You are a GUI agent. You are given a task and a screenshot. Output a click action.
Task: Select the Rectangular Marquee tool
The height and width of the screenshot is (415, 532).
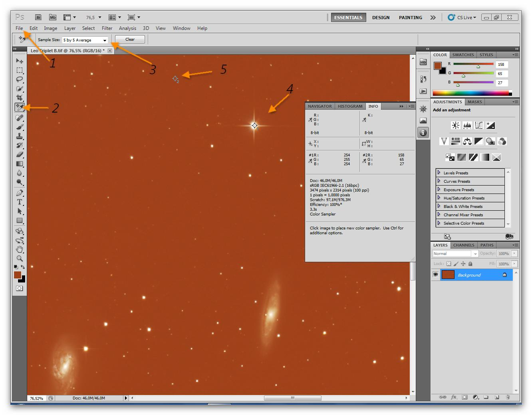pyautogui.click(x=19, y=70)
